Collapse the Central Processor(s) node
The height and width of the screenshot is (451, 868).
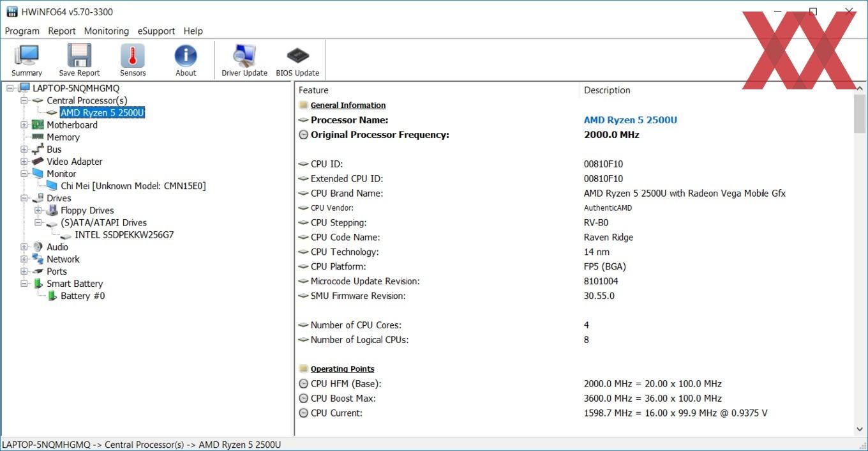[24, 100]
